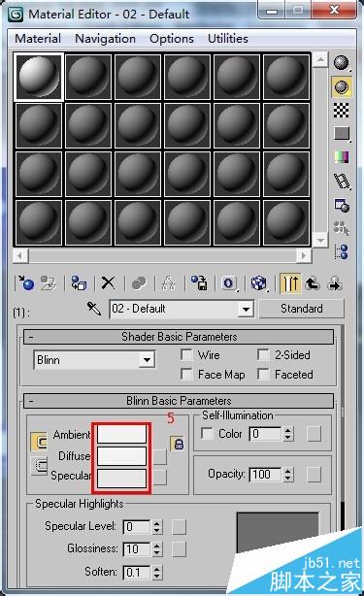Viewport: 364px width, 596px height.
Task: Open the Blinn shader type dropdown
Action: (x=147, y=359)
